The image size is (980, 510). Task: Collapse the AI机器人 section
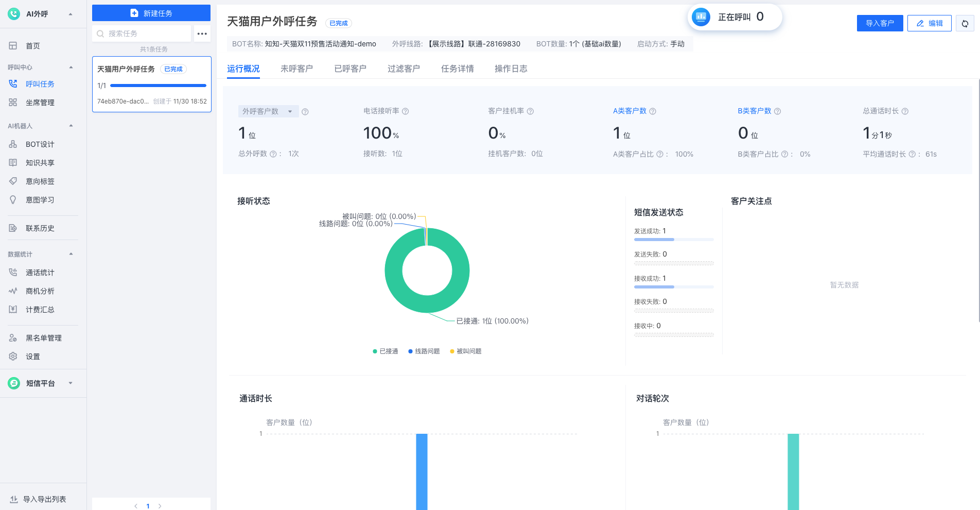pyautogui.click(x=71, y=126)
